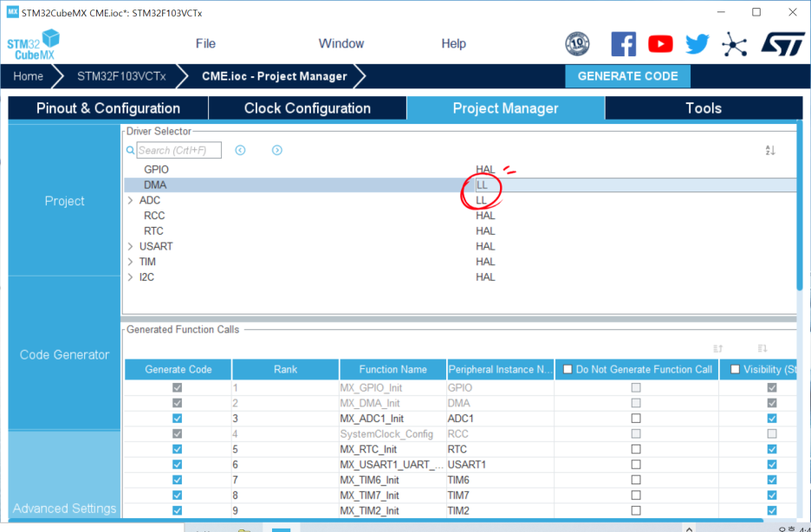Click the Generate Code column header

pyautogui.click(x=178, y=369)
